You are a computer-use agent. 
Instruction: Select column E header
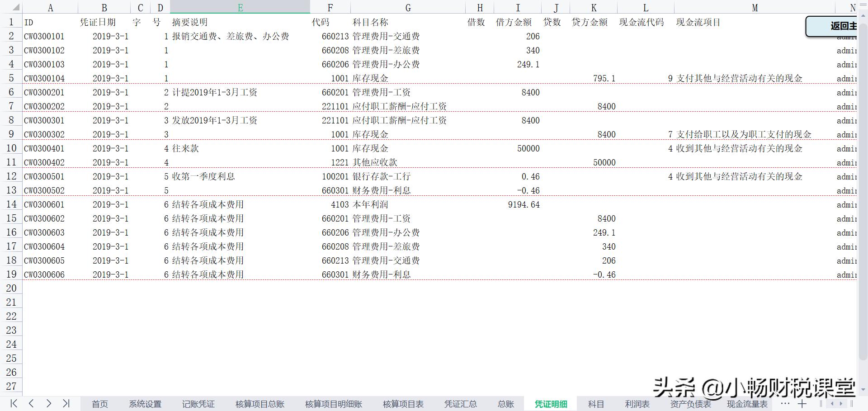click(240, 8)
